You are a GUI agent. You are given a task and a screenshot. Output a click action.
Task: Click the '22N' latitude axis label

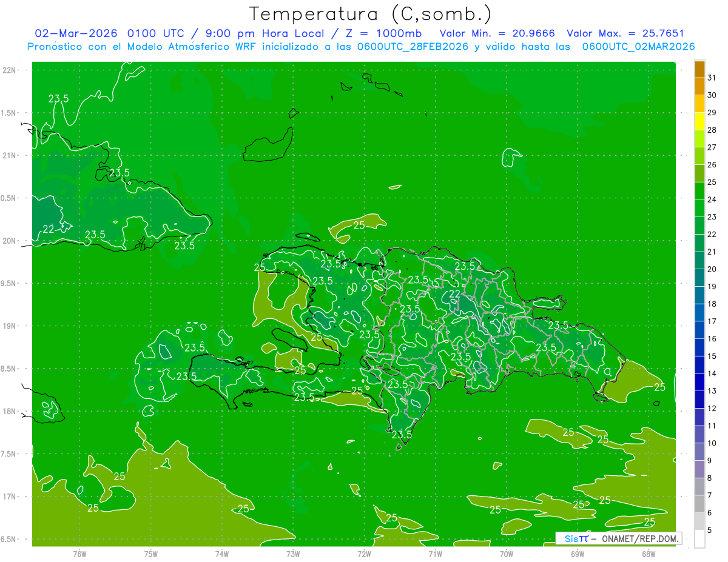click(x=9, y=70)
